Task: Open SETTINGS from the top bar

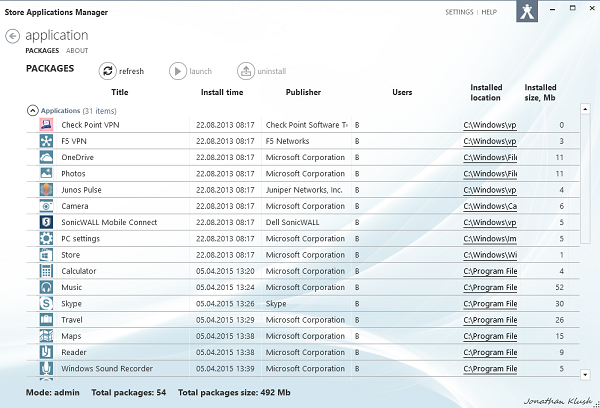Action: (x=459, y=12)
